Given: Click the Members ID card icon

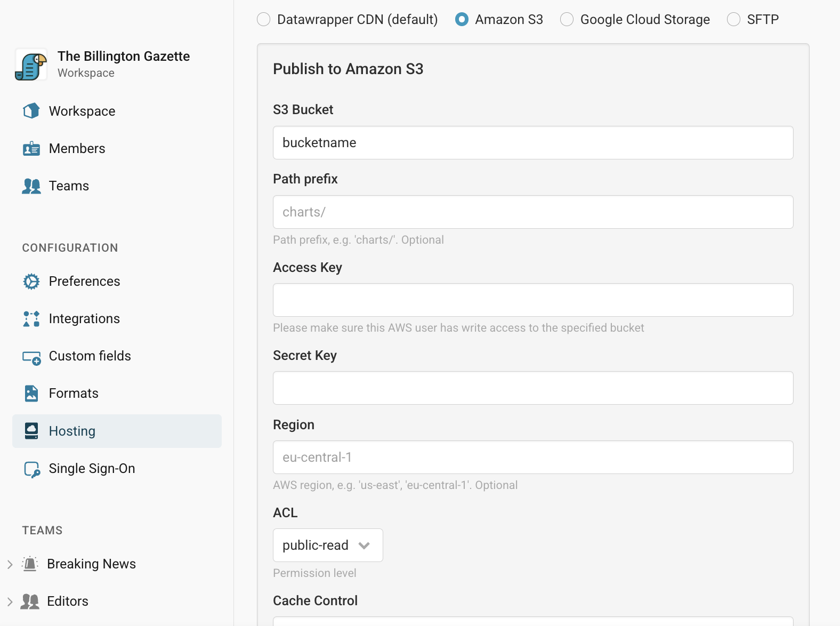Looking at the screenshot, I should tap(31, 148).
